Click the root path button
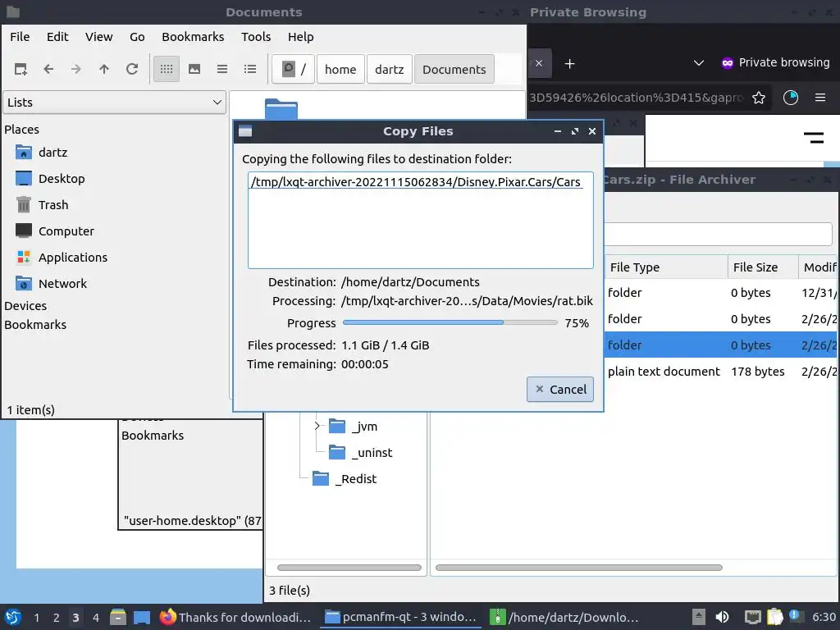 click(293, 69)
